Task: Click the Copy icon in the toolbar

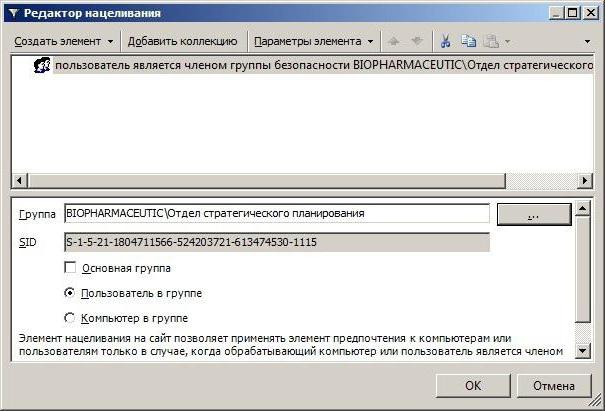Action: pyautogui.click(x=468, y=41)
